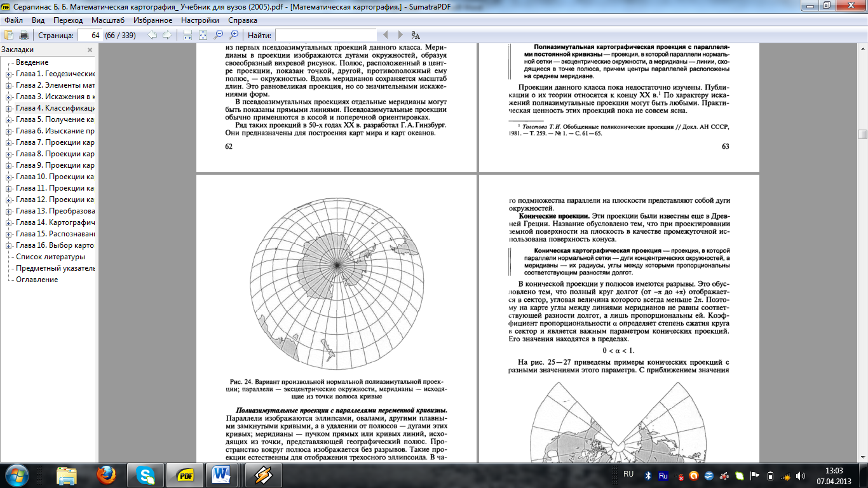The height and width of the screenshot is (488, 868).
Task: Launch Firefox from the taskbar
Action: coord(106,475)
